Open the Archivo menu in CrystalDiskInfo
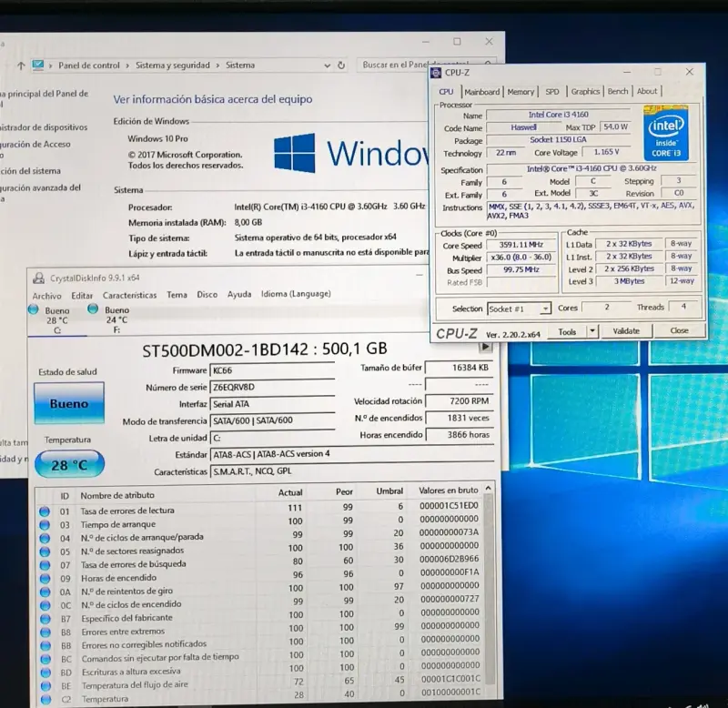The height and width of the screenshot is (708, 728). (x=46, y=296)
